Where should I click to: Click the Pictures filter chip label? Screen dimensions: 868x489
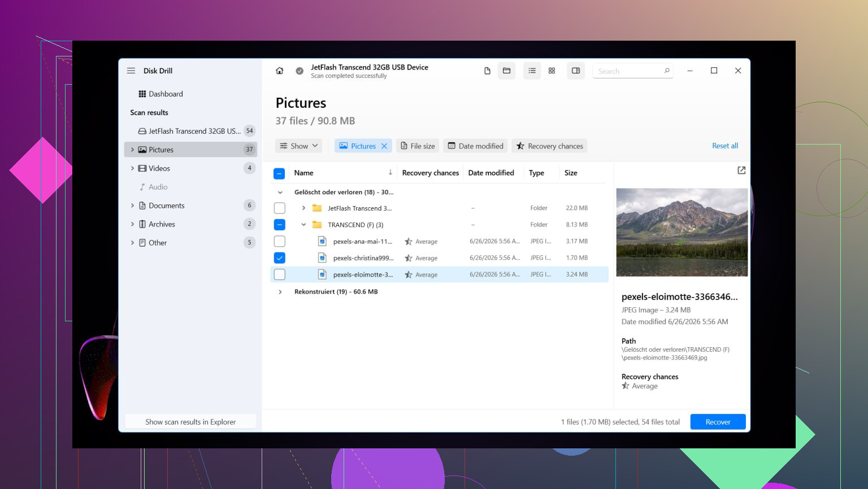pyautogui.click(x=363, y=146)
